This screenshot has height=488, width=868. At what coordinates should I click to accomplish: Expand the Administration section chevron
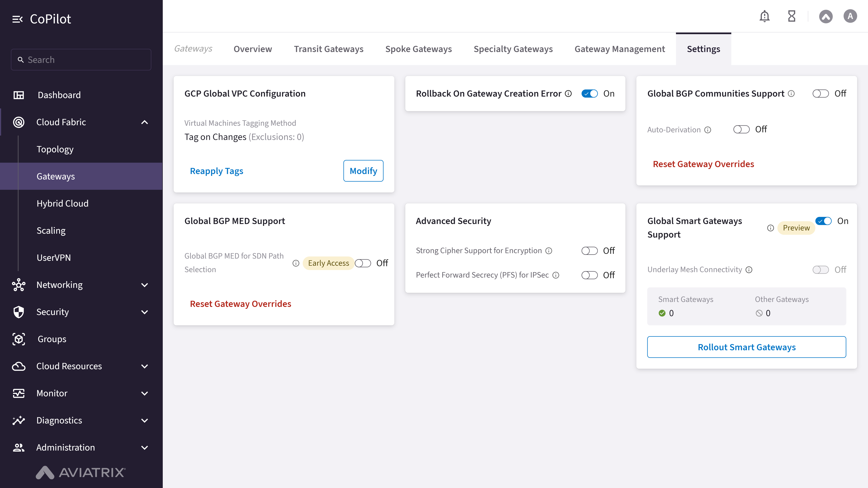tap(145, 448)
